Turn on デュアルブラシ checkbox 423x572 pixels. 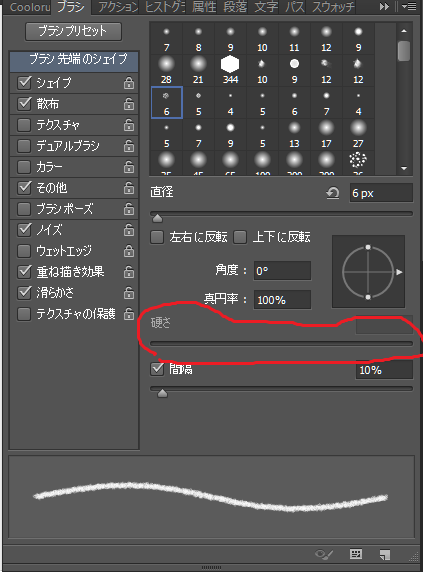[x=24, y=146]
